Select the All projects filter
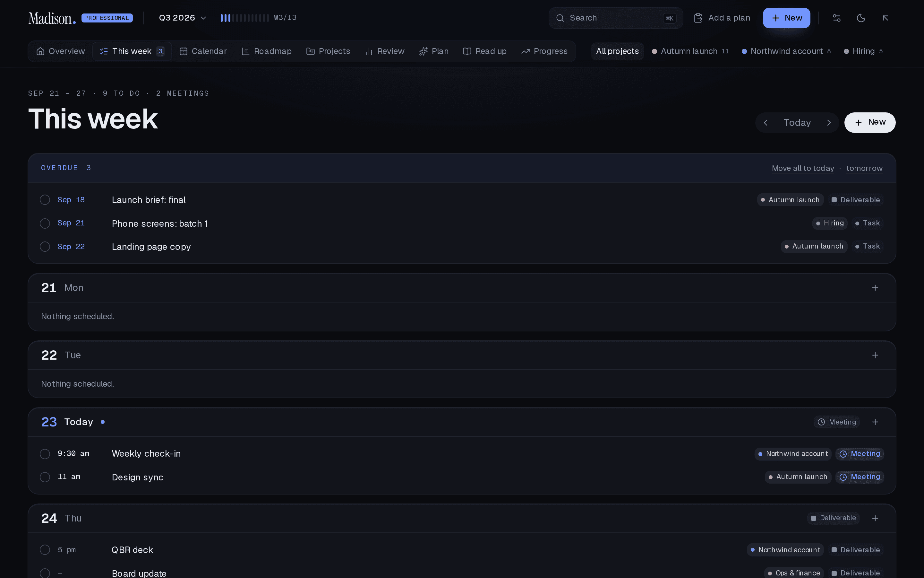 (617, 51)
